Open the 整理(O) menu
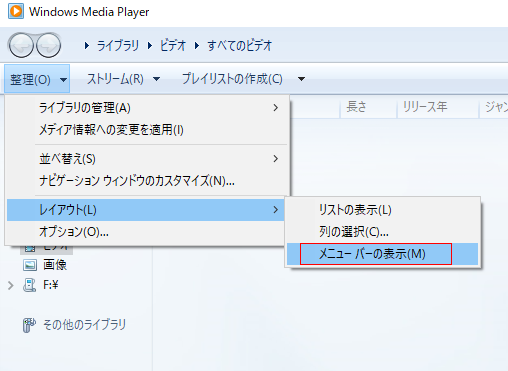508x371 pixels. (x=37, y=79)
